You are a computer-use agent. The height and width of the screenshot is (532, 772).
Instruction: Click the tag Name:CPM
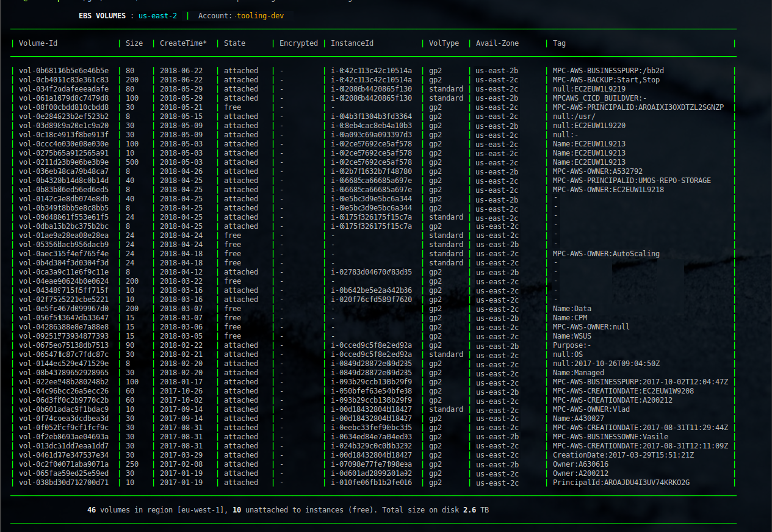coord(570,318)
